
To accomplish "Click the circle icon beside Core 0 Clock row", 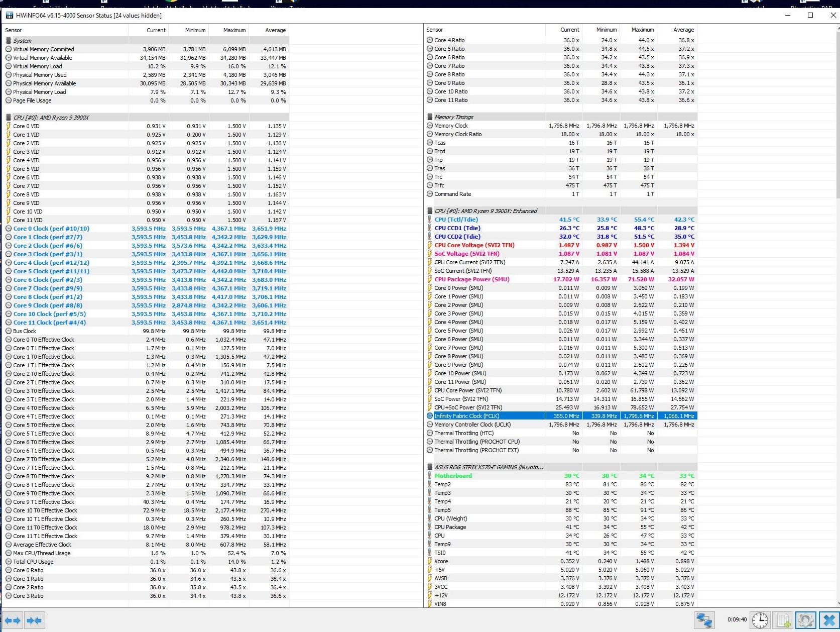I will [9, 229].
